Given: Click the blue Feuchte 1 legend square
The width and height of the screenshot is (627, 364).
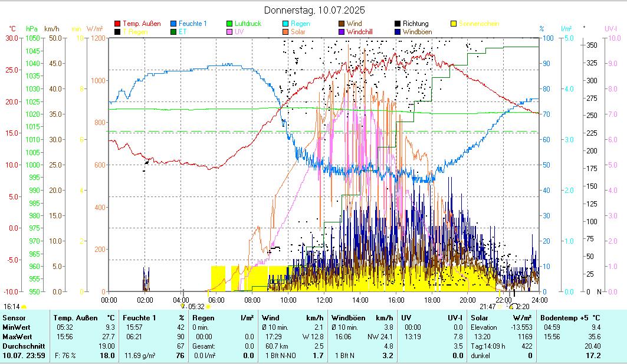Looking at the screenshot, I should (174, 24).
